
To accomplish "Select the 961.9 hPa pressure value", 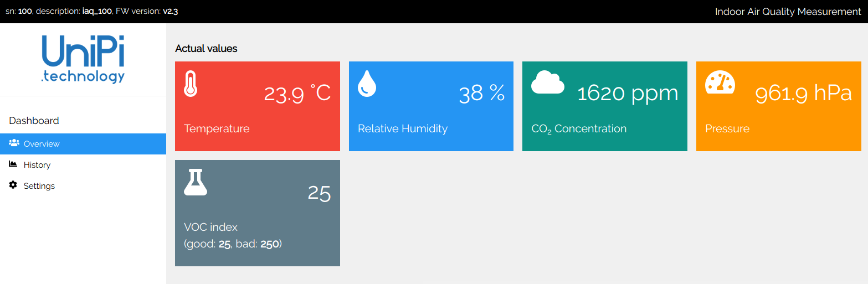I will click(x=803, y=94).
